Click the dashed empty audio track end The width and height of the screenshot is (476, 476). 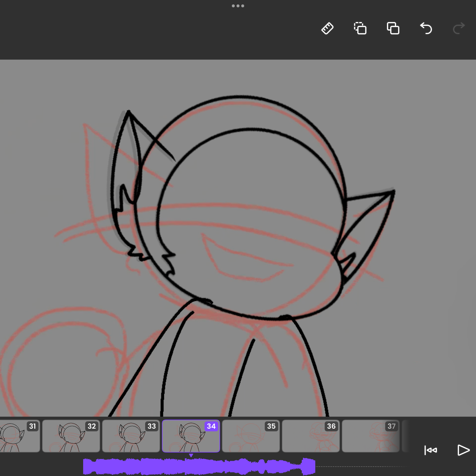pos(361,466)
